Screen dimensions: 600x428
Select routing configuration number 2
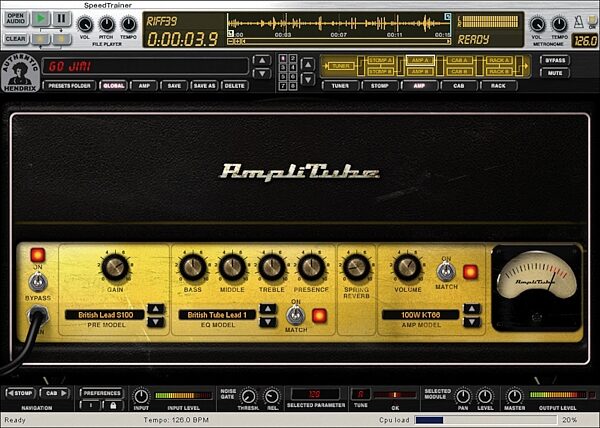(292, 59)
